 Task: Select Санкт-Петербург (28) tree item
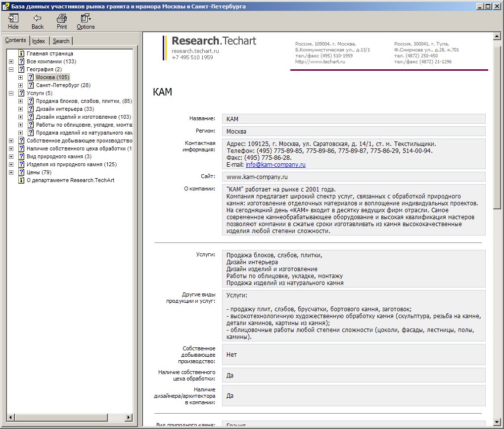pyautogui.click(x=63, y=85)
